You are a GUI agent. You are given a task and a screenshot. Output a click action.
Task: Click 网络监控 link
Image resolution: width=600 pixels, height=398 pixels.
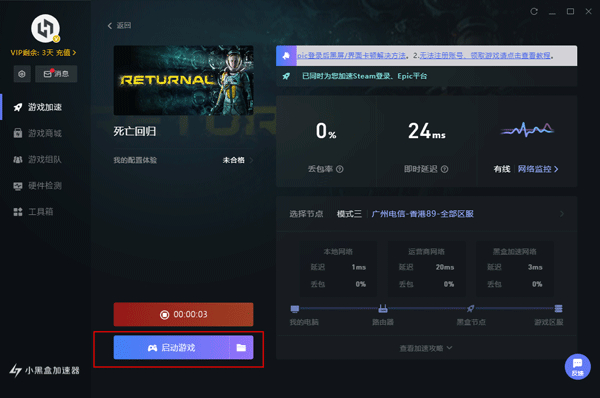[x=538, y=169]
